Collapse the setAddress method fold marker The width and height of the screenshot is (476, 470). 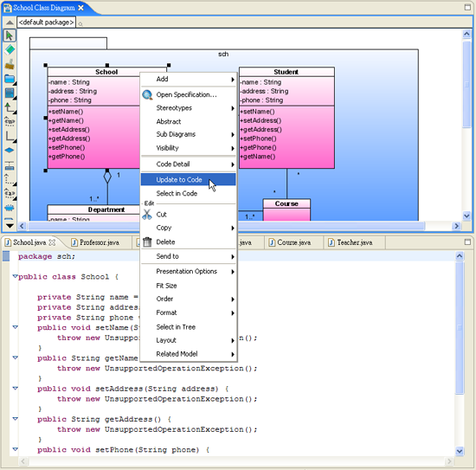[15, 388]
